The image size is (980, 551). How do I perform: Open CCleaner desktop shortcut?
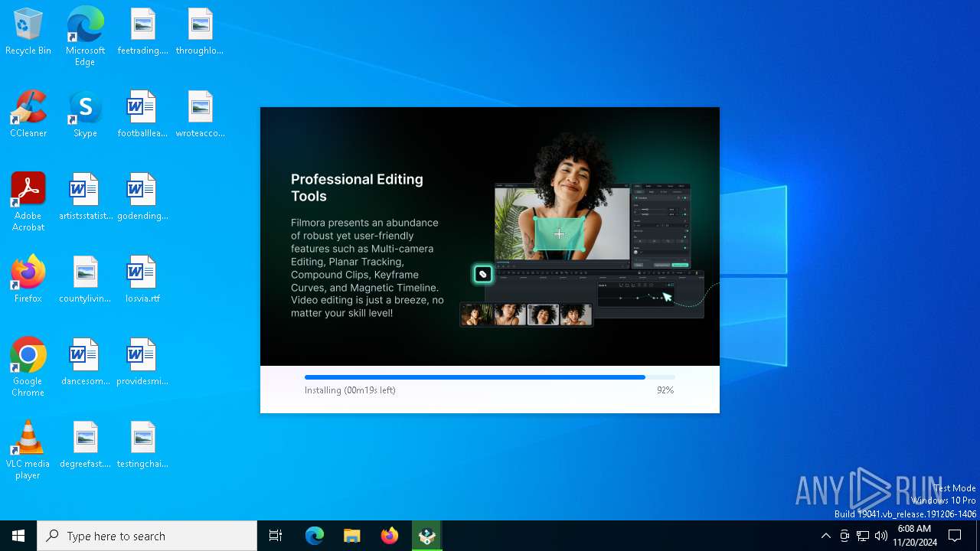point(28,115)
